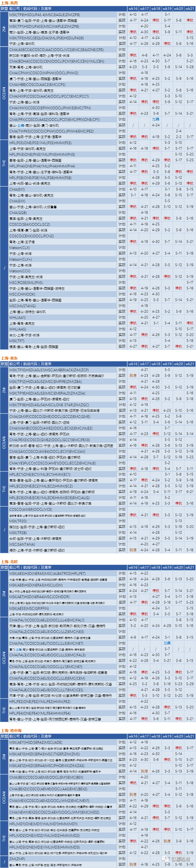Click blue 上海 link in CMA(PRX) port rotation
This screenshot has width=196, height=868.
point(21,125)
